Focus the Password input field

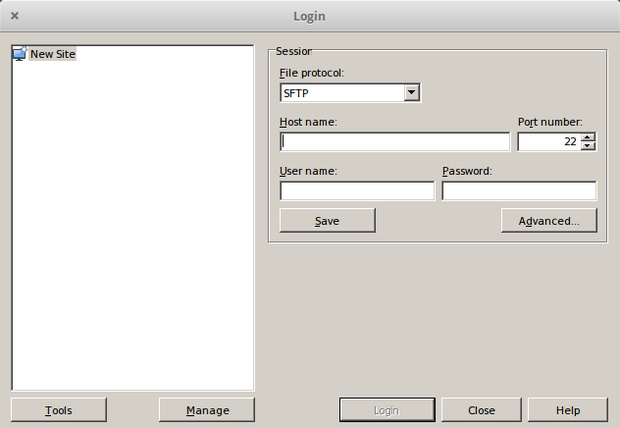click(x=519, y=191)
